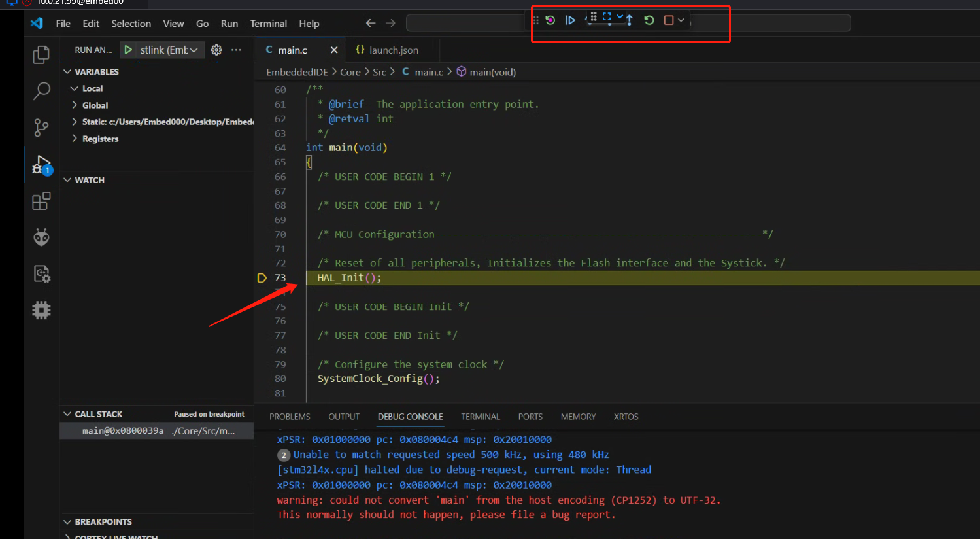Stop the debug session
The height and width of the screenshot is (539, 980).
[669, 20]
